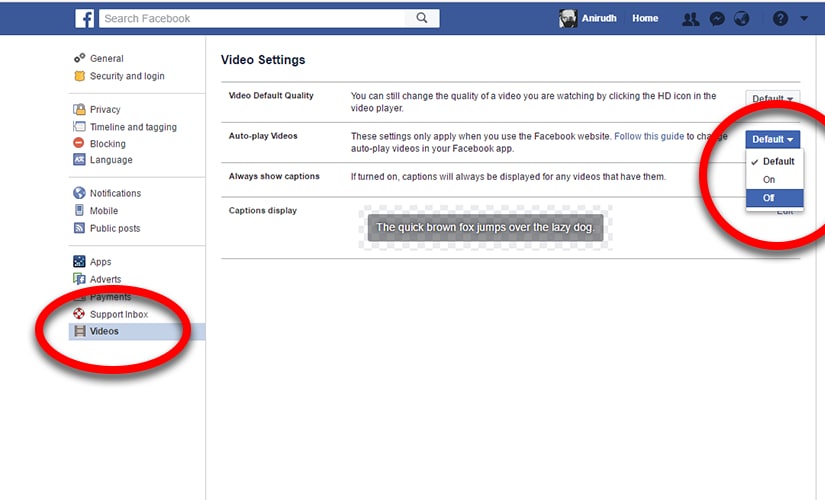The height and width of the screenshot is (500, 825).
Task: Click the Apps icon in sidebar
Action: (x=79, y=261)
